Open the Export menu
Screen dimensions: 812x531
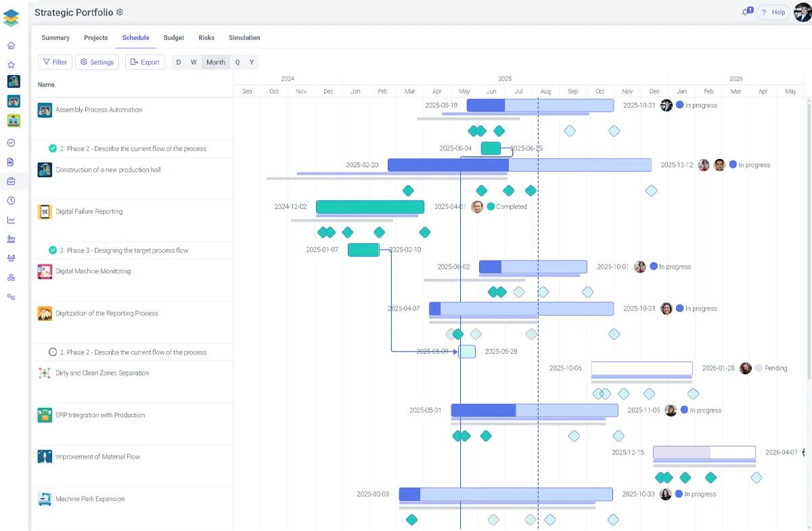[145, 62]
